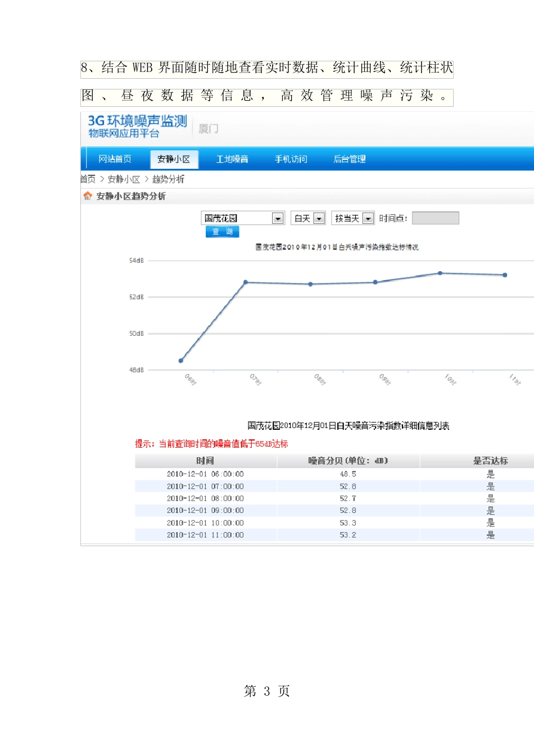Viewport: 534px width, 756px height.
Task: Click the 52.7 decibel value
Action: (x=348, y=498)
